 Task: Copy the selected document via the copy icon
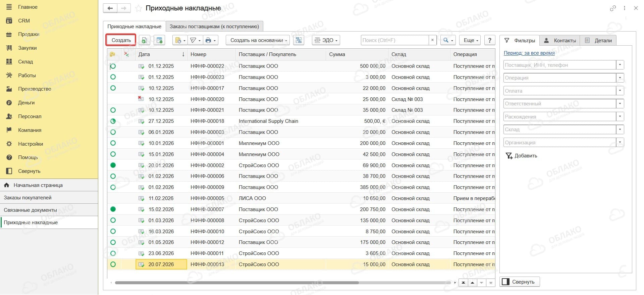144,40
